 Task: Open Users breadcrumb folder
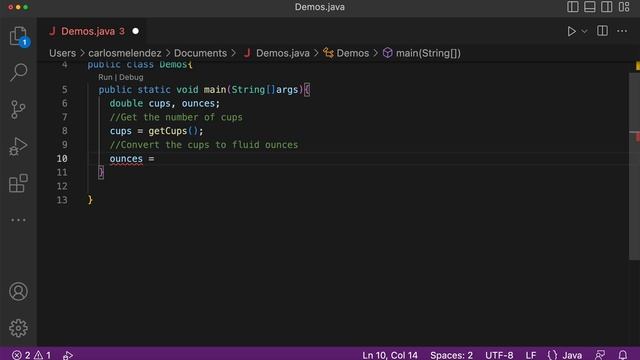[x=62, y=53]
